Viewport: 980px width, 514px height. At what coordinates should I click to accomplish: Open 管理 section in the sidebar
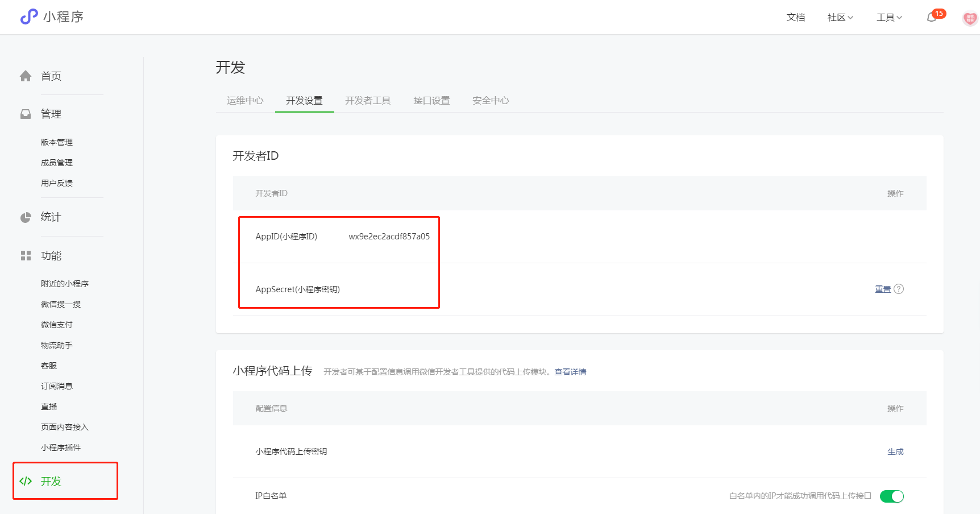pyautogui.click(x=51, y=114)
